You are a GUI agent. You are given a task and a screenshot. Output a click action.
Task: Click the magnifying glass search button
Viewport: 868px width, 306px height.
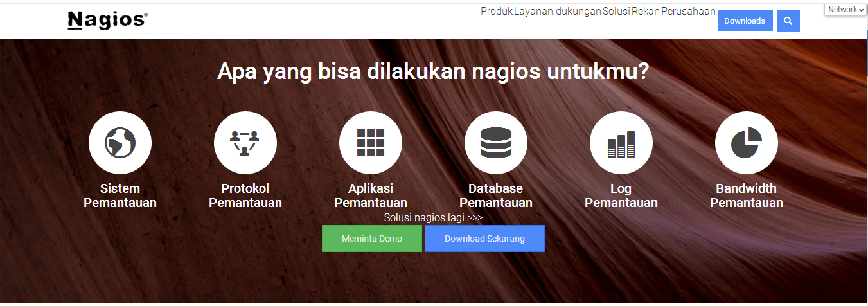788,21
